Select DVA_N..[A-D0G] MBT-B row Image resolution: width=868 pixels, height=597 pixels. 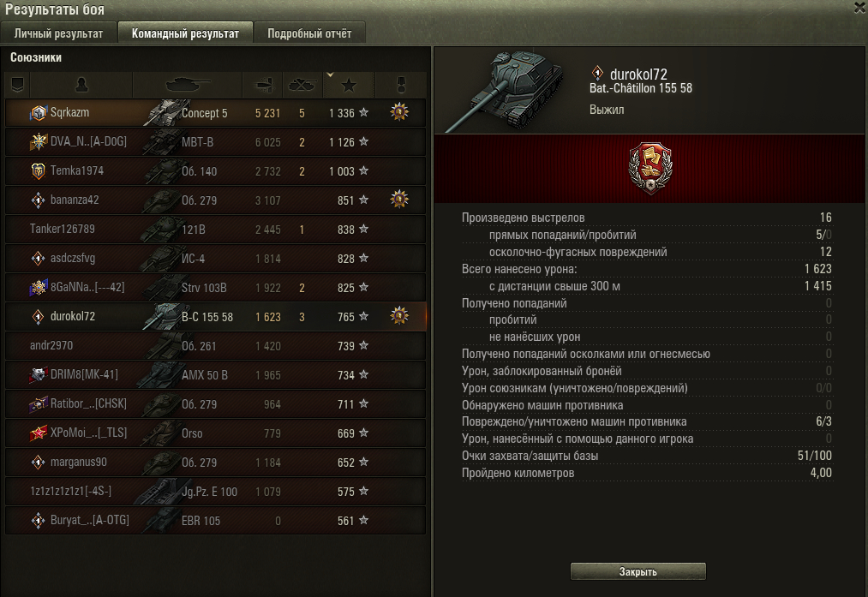[x=216, y=141]
